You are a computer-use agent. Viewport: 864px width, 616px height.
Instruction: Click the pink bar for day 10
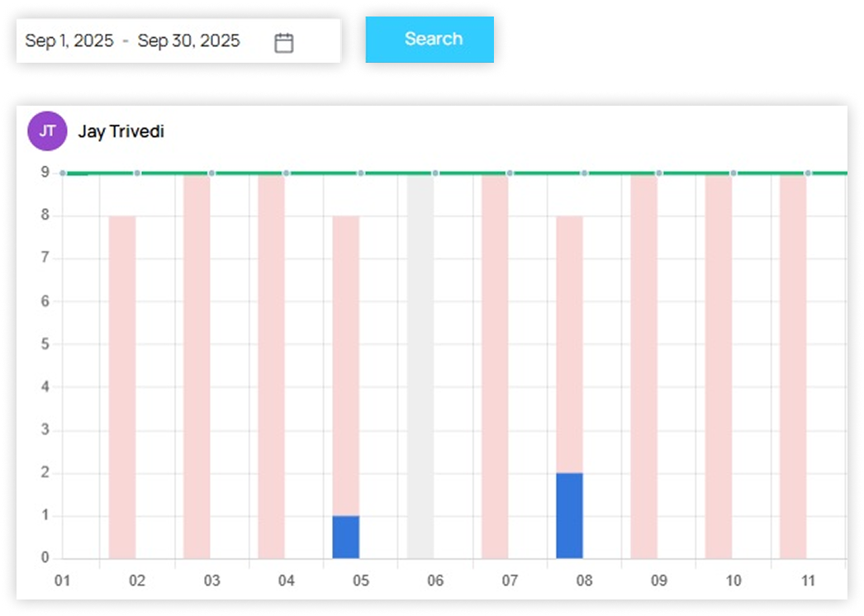[719, 367]
